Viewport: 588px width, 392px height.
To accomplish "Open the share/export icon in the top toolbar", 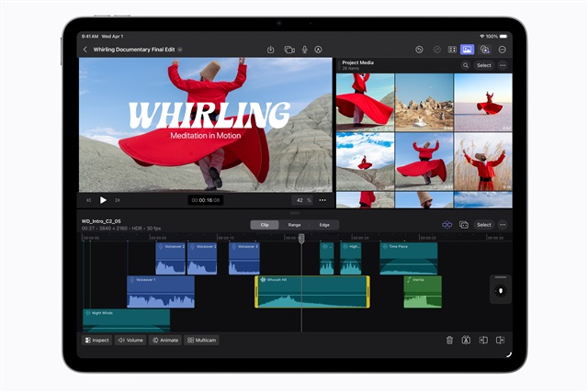I will pyautogui.click(x=271, y=50).
